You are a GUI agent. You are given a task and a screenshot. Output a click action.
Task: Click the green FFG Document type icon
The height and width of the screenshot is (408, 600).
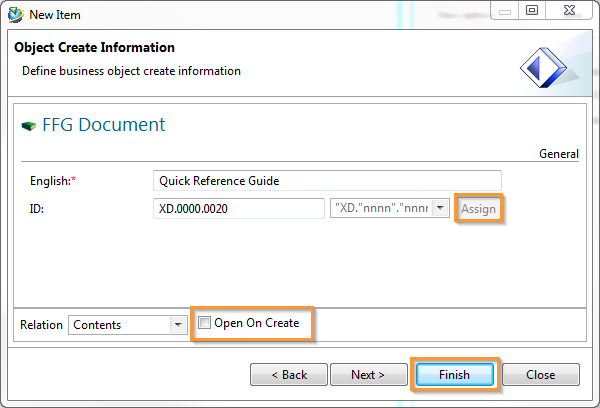click(x=28, y=126)
